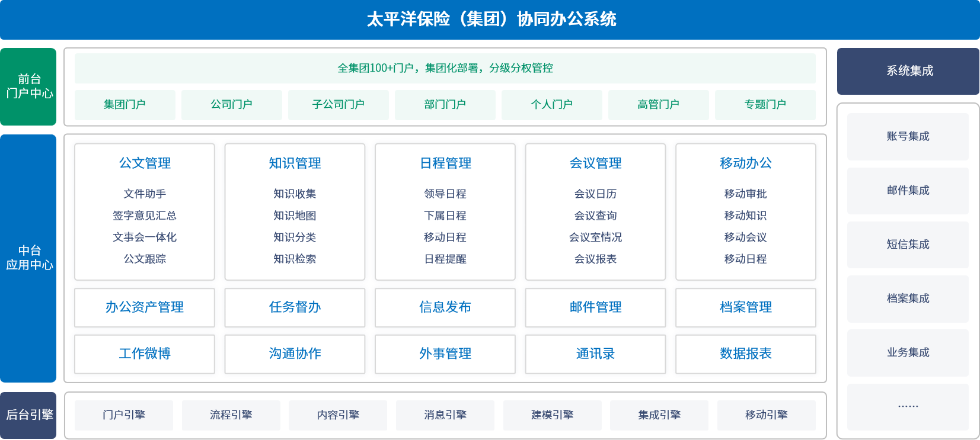Select the 内容引擎 box

pyautogui.click(x=338, y=415)
